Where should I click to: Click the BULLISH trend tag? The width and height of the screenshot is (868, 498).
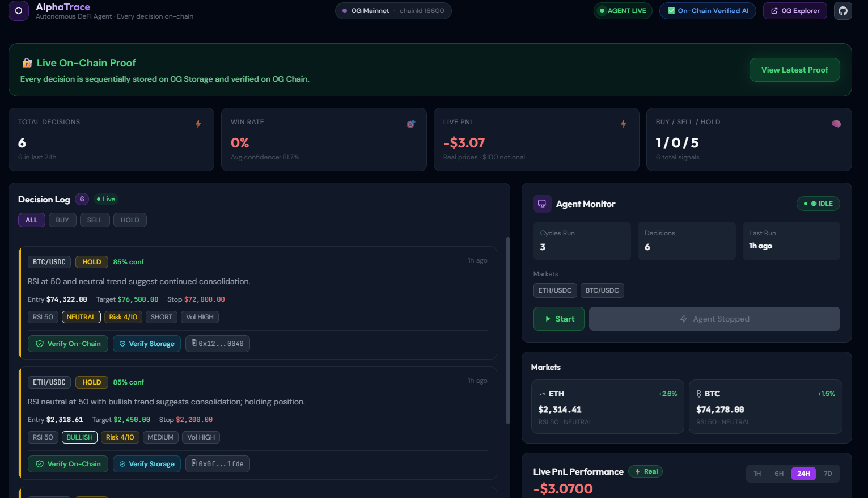point(79,437)
